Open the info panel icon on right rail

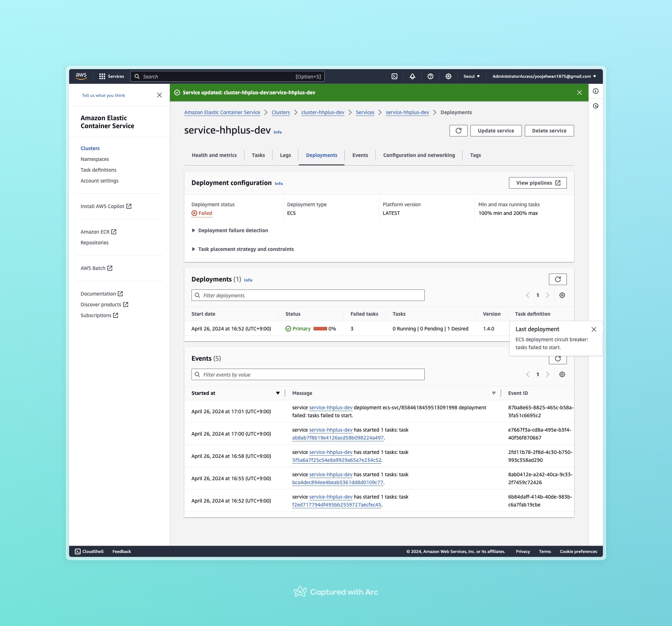(596, 91)
